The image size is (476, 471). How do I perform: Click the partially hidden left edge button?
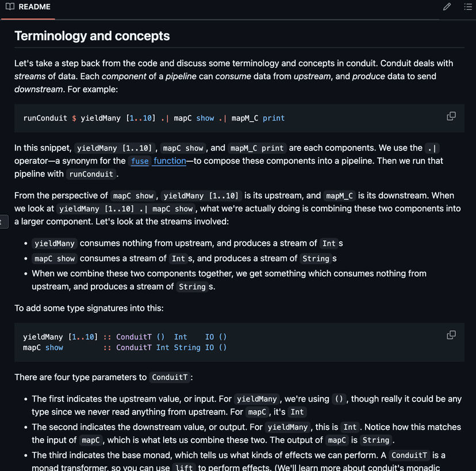3,222
